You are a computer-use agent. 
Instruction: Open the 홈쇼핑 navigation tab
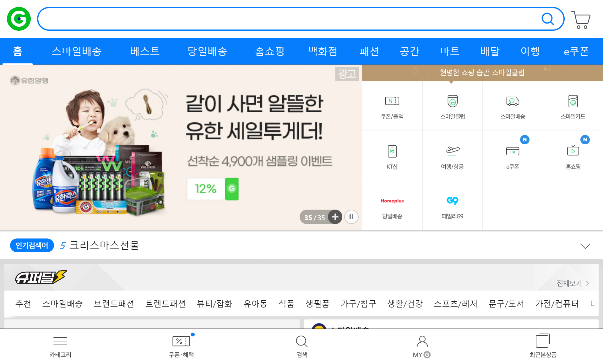(270, 51)
